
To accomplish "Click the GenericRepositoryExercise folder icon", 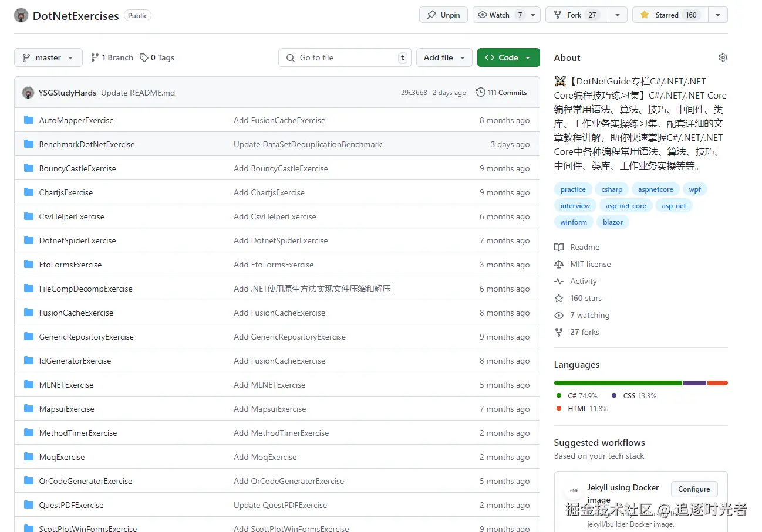I will [x=29, y=337].
